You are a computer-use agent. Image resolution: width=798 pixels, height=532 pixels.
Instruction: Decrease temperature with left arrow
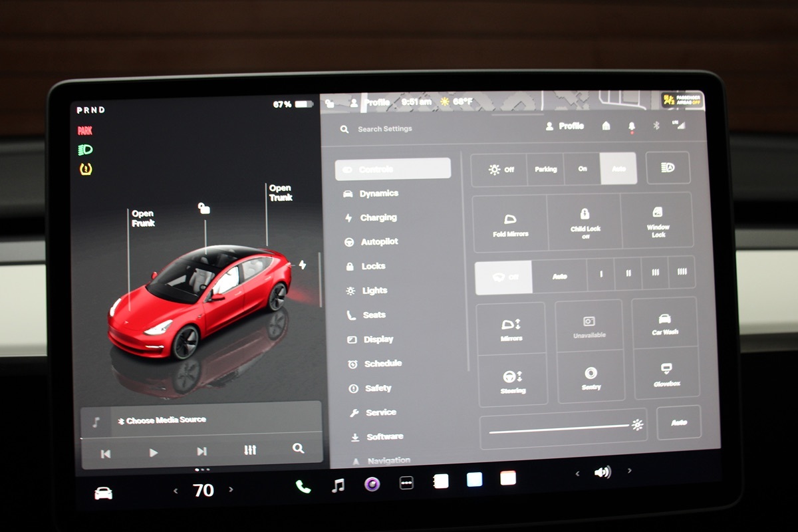click(176, 491)
